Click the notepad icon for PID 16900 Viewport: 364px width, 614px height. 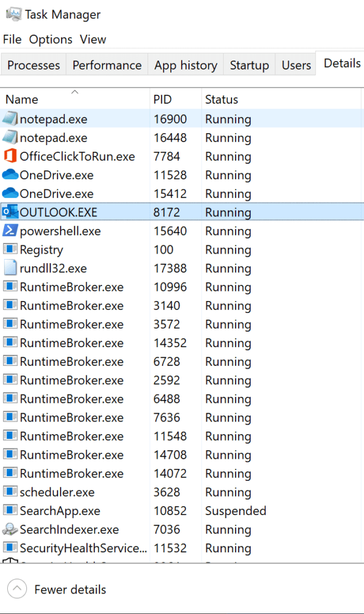(10, 119)
